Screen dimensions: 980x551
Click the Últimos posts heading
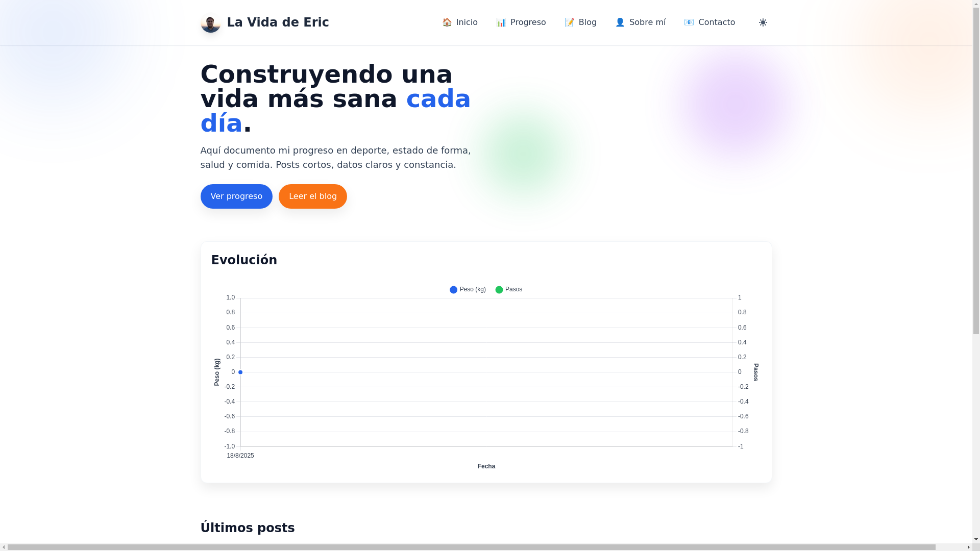tap(248, 528)
